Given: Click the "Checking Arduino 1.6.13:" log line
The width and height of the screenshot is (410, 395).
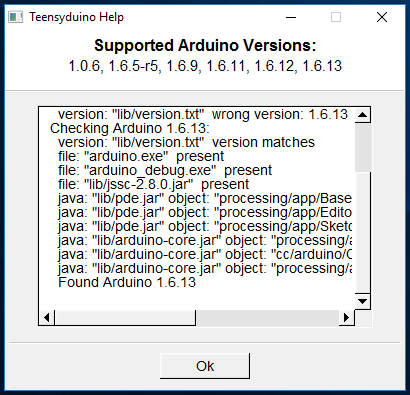Looking at the screenshot, I should coord(130,128).
